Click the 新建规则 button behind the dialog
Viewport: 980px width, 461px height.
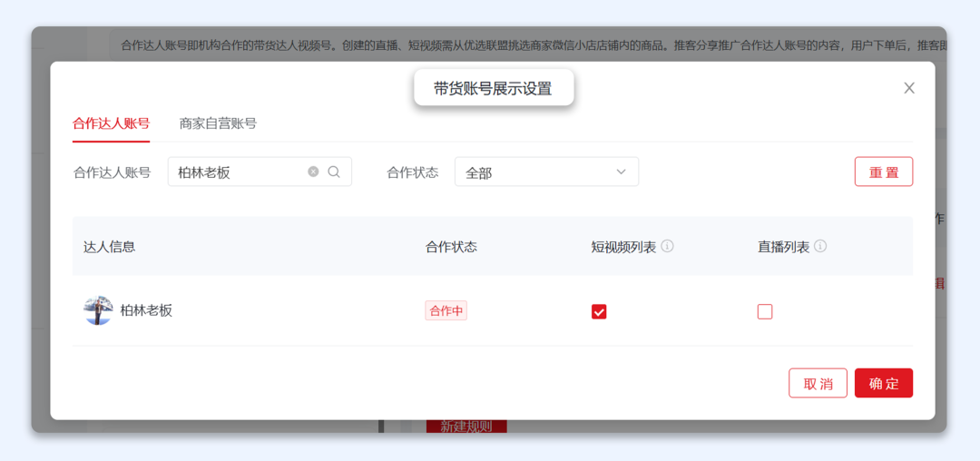pyautogui.click(x=465, y=427)
